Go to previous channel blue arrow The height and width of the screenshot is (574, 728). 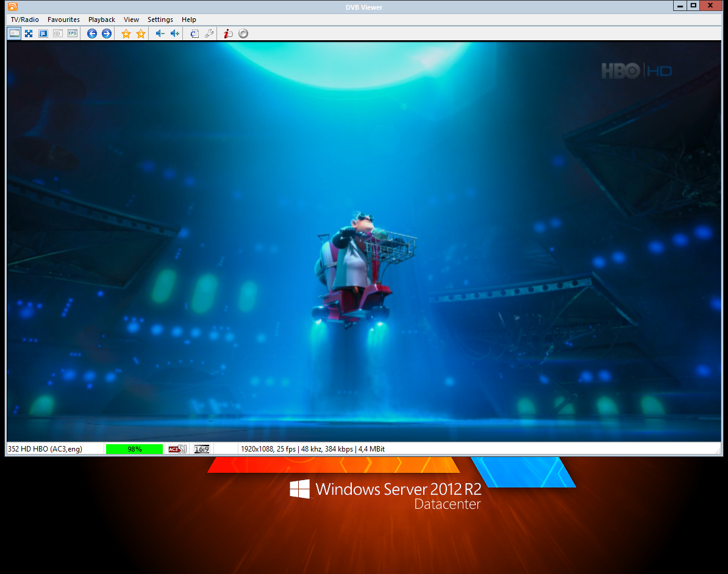(x=92, y=34)
